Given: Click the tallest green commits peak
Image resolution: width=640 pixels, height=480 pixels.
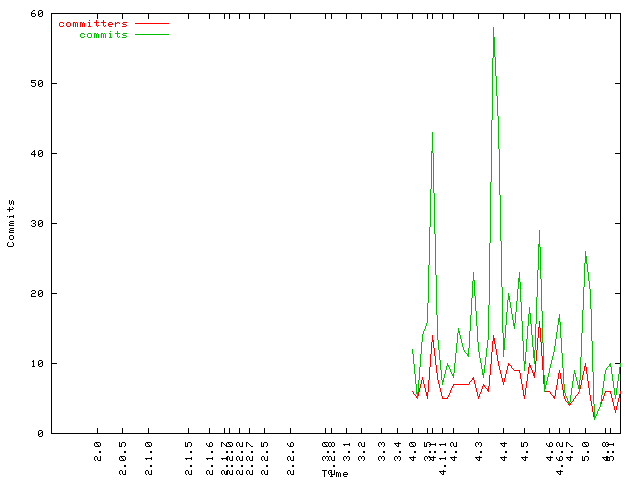Looking at the screenshot, I should 493,29.
